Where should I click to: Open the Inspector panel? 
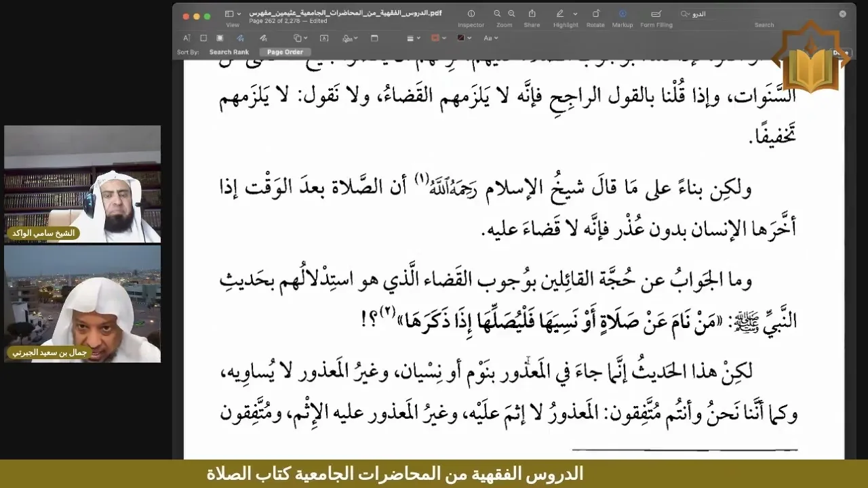(471, 14)
